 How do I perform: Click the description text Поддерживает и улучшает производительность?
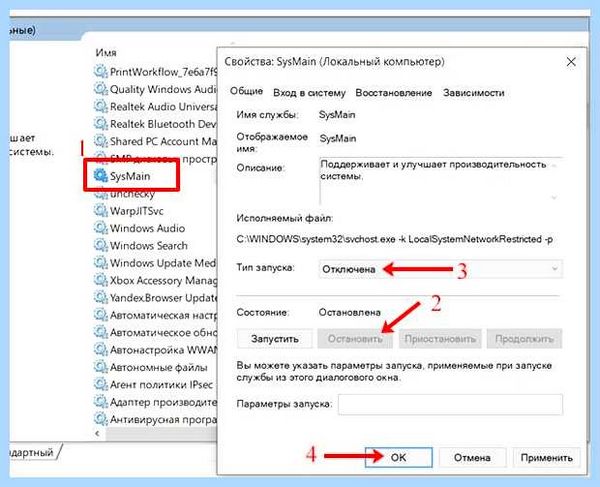click(433, 164)
